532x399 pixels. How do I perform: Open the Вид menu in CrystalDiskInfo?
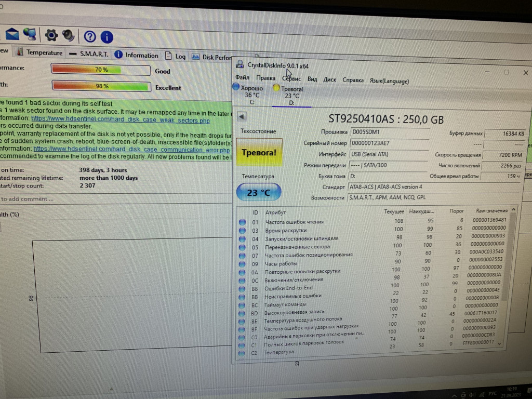[x=312, y=79]
